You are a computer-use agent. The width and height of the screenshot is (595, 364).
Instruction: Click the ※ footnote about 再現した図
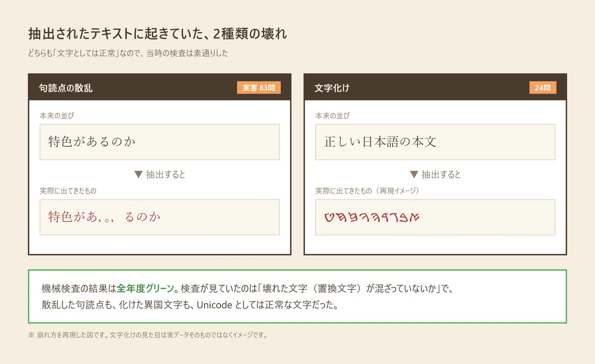(x=148, y=335)
